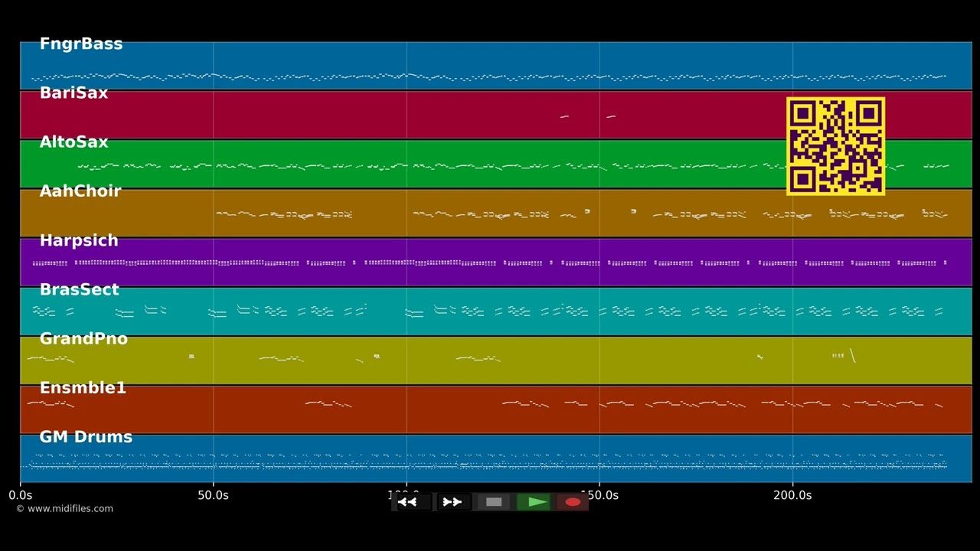The width and height of the screenshot is (980, 551).
Task: Select the GrandPno track label
Action: pos(83,338)
